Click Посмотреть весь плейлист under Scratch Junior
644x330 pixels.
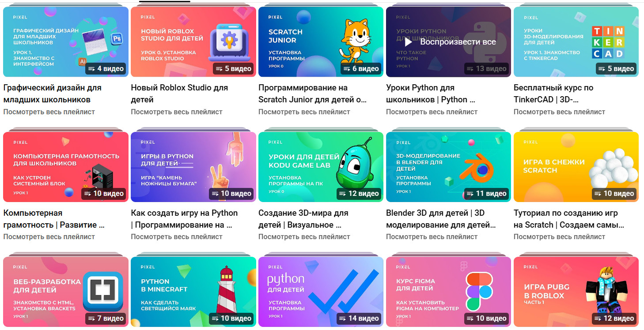pyautogui.click(x=304, y=112)
